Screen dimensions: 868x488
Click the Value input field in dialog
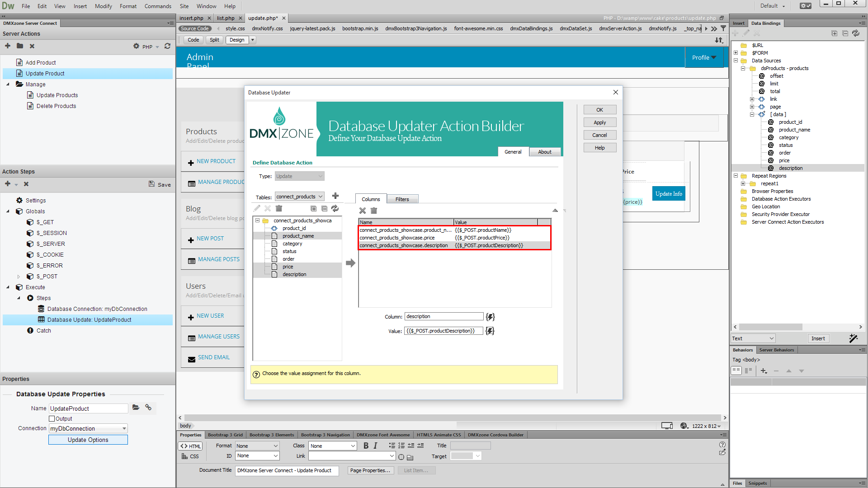(443, 331)
